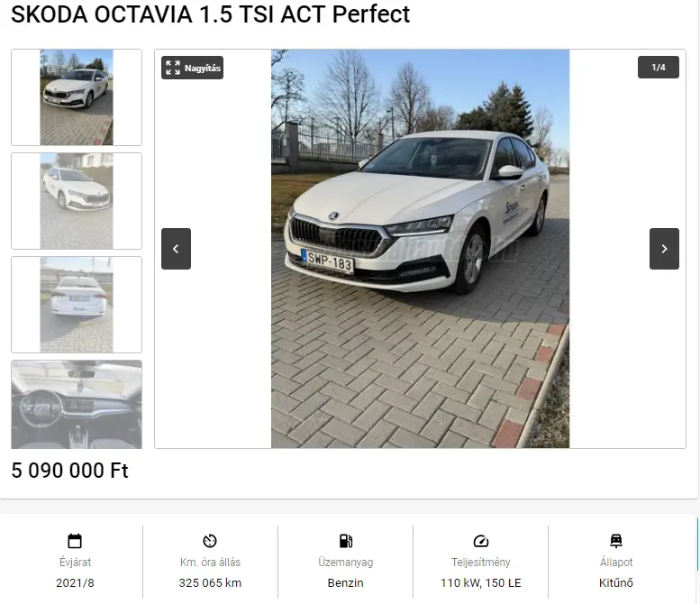This screenshot has height=604, width=700.
Task: Click the 110 kW, 150 LE power value
Action: click(480, 582)
